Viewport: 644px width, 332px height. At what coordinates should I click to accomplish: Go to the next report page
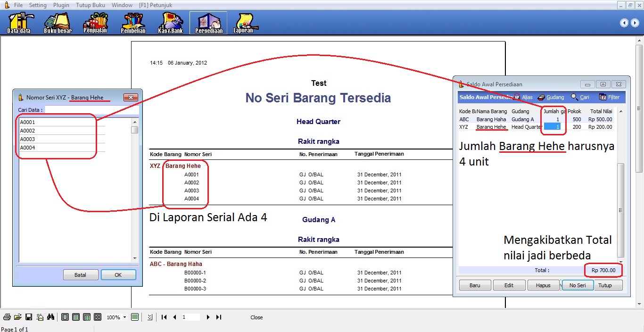208,317
